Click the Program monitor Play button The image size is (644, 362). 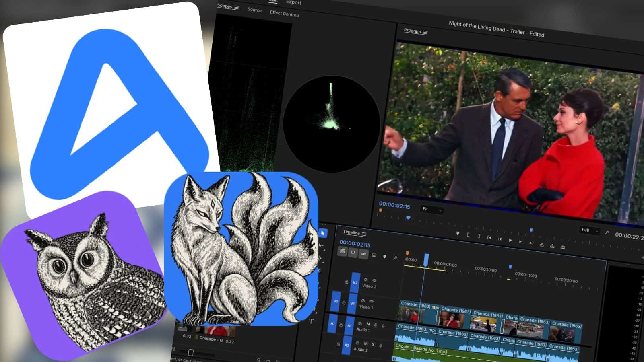click(x=510, y=240)
